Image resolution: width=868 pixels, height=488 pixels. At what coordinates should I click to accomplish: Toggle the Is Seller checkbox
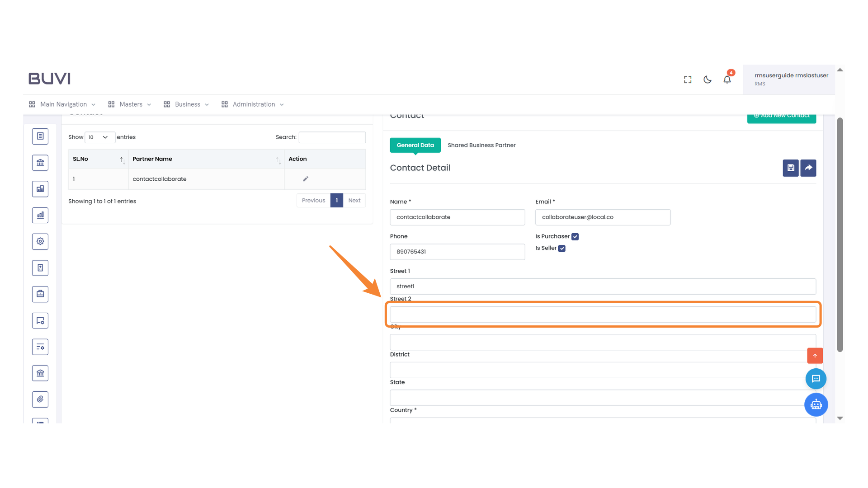[562, 249]
